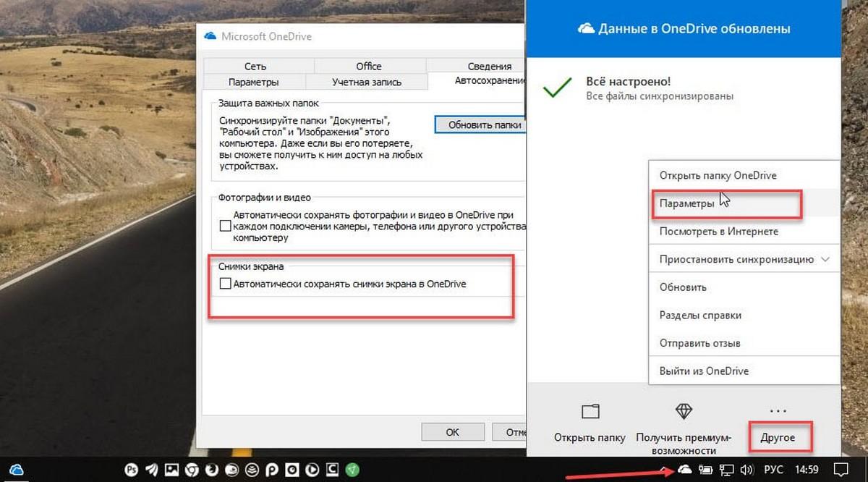Click the blue OneDrive icon at taskbar left
The height and width of the screenshot is (482, 868).
point(17,470)
